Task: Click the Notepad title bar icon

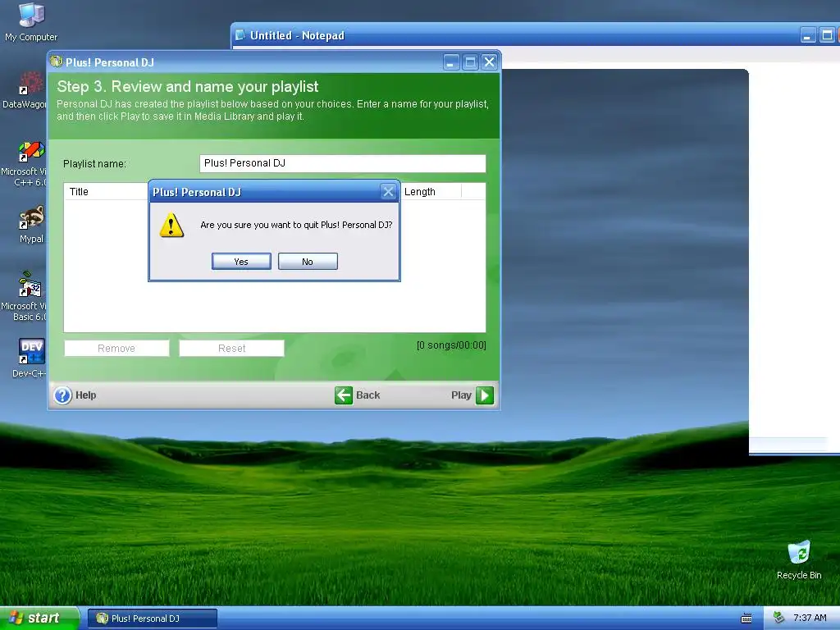Action: tap(240, 34)
